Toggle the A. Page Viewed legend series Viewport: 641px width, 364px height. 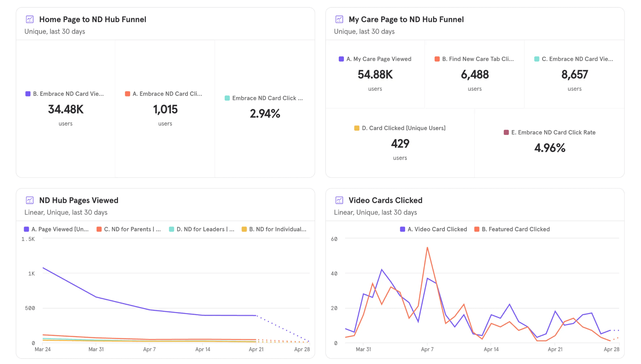(60, 229)
